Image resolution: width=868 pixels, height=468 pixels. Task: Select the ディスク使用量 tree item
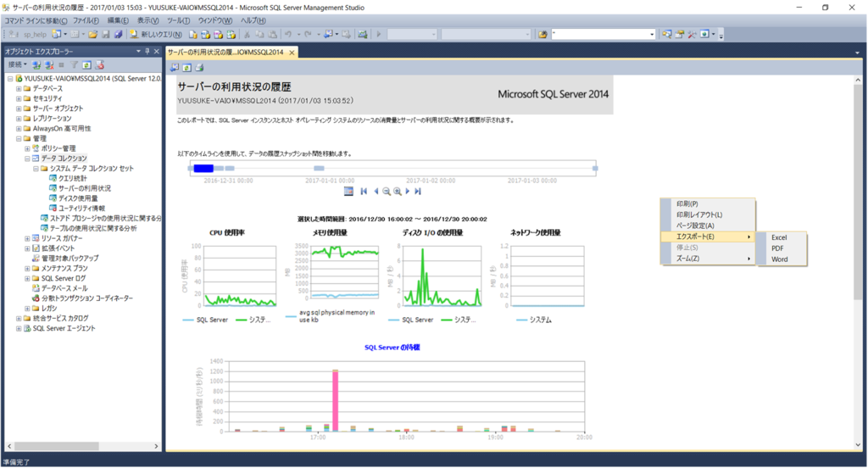pos(78,198)
